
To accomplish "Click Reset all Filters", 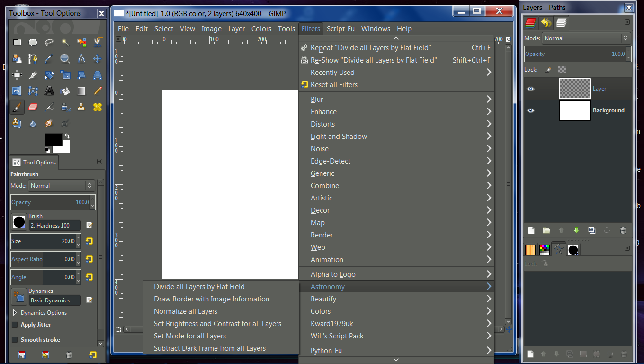I will coord(397,85).
